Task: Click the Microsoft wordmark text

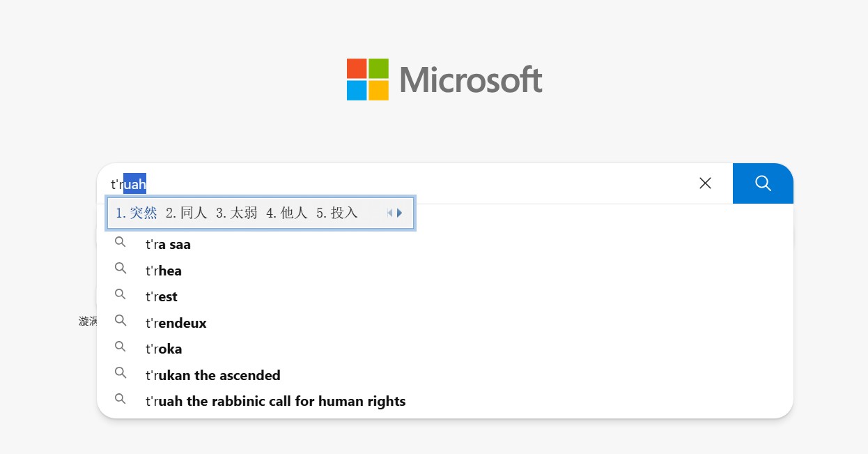Action: point(471,80)
